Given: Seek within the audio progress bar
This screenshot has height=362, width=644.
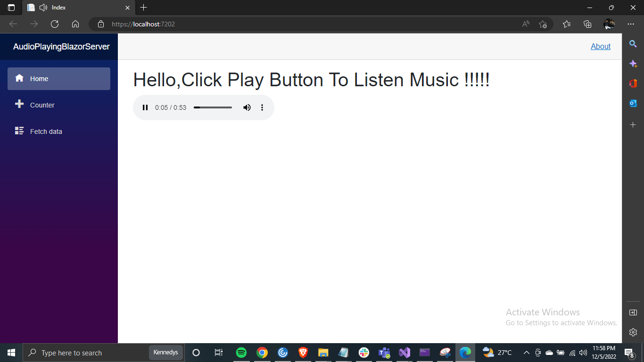Looking at the screenshot, I should tap(212, 107).
